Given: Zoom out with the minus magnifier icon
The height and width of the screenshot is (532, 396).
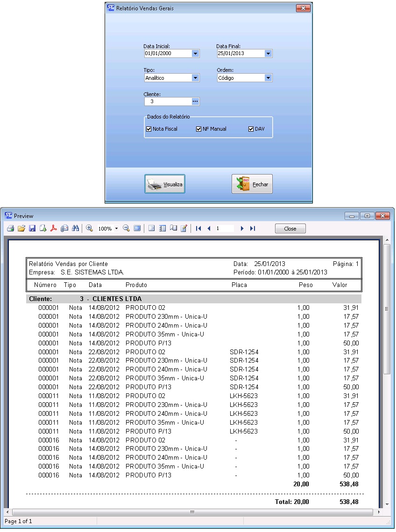Looking at the screenshot, I should (x=126, y=229).
